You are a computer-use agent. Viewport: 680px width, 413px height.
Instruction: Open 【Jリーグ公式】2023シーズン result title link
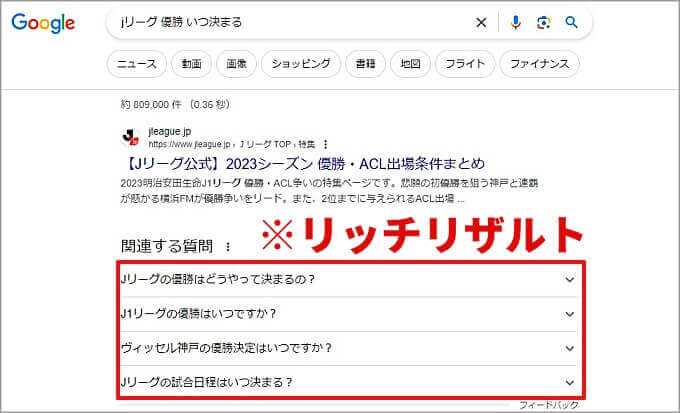(303, 164)
